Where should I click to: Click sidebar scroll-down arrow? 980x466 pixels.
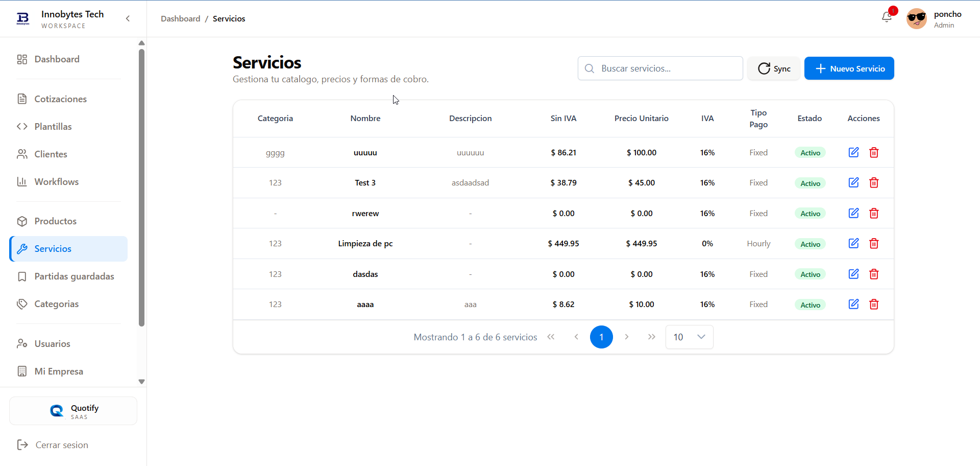point(142,382)
